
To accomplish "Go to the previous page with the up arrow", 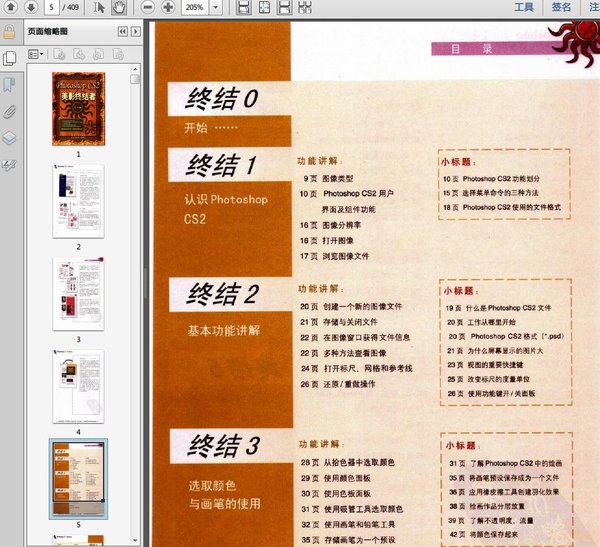I will [x=11, y=7].
